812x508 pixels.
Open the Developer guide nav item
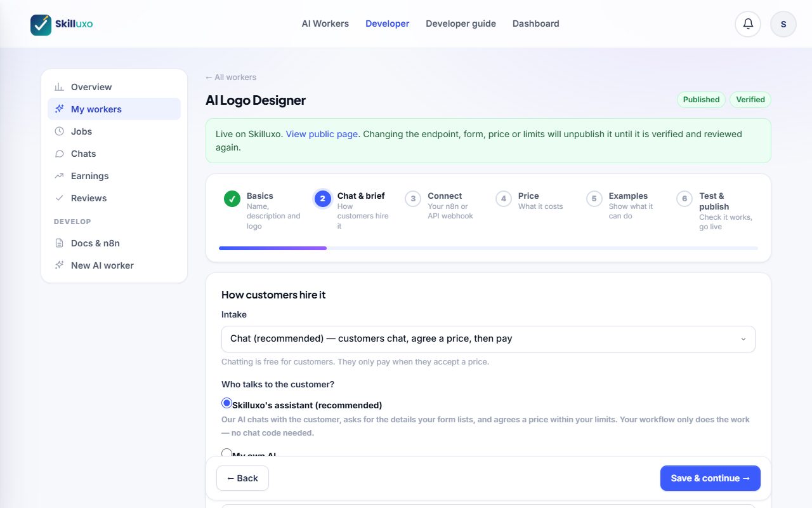[461, 23]
